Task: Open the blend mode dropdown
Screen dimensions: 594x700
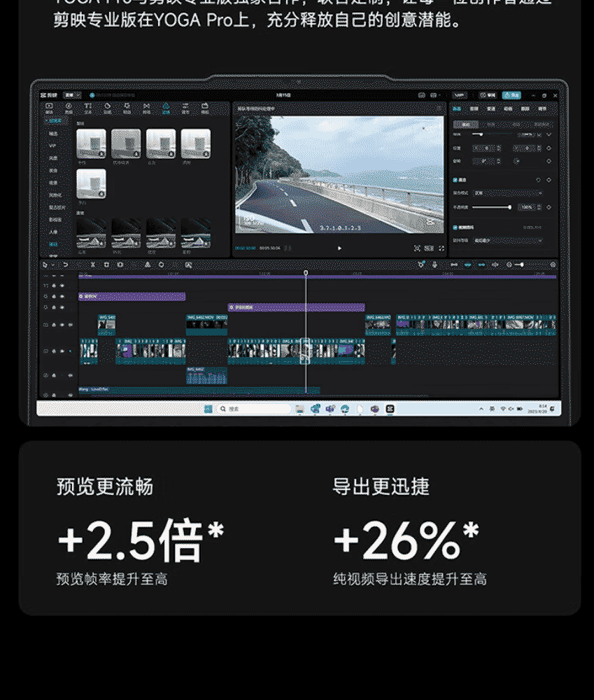Action: [507, 193]
